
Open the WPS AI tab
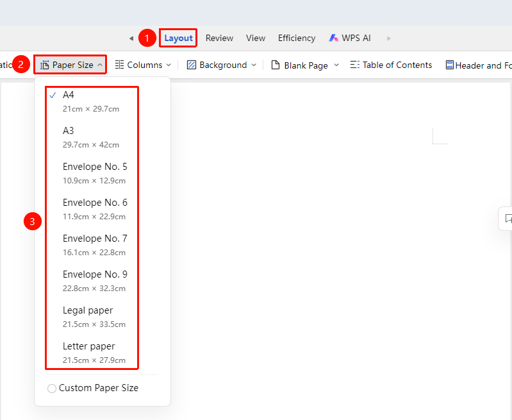349,38
